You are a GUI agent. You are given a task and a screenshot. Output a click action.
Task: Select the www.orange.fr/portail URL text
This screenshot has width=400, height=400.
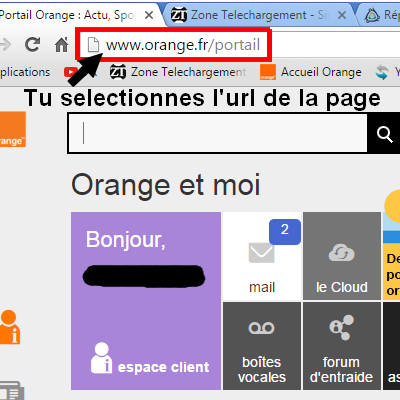coord(183,45)
